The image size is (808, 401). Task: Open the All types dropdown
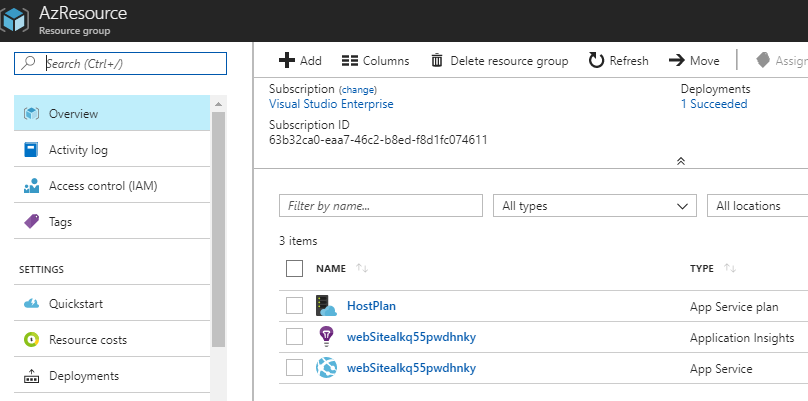coord(594,205)
